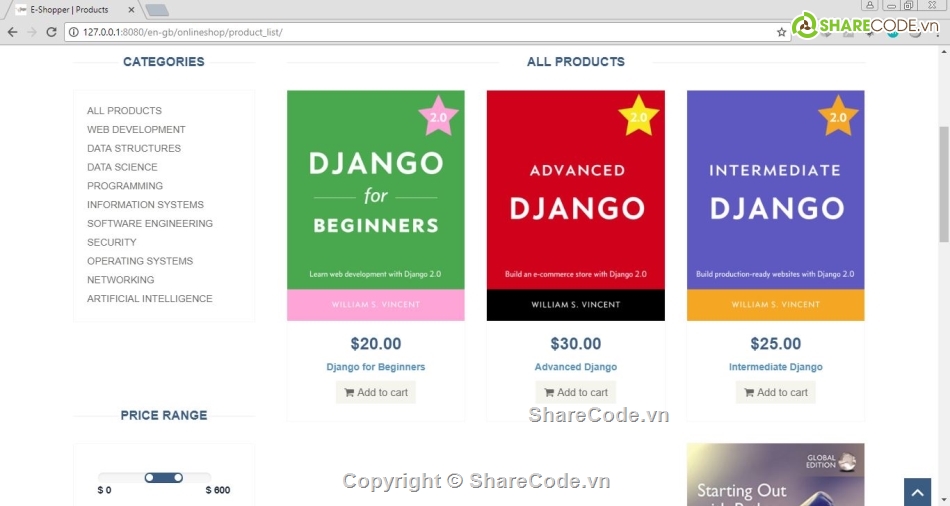This screenshot has width=950, height=506.
Task: Open the Information Systems category
Action: (145, 204)
